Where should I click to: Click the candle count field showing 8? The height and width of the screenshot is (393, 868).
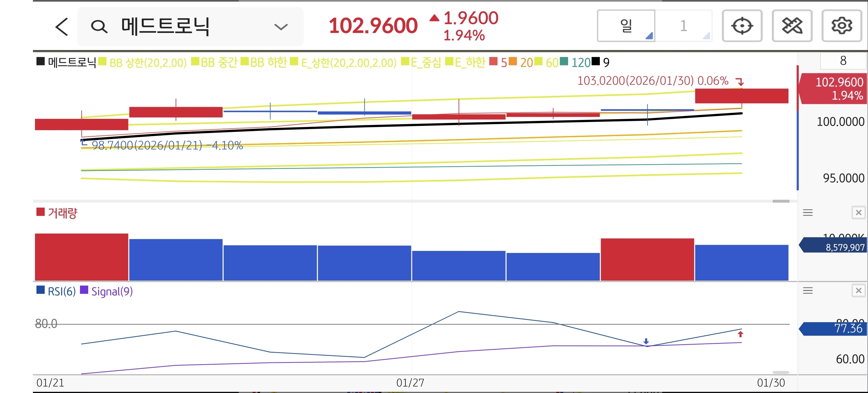coord(843,61)
